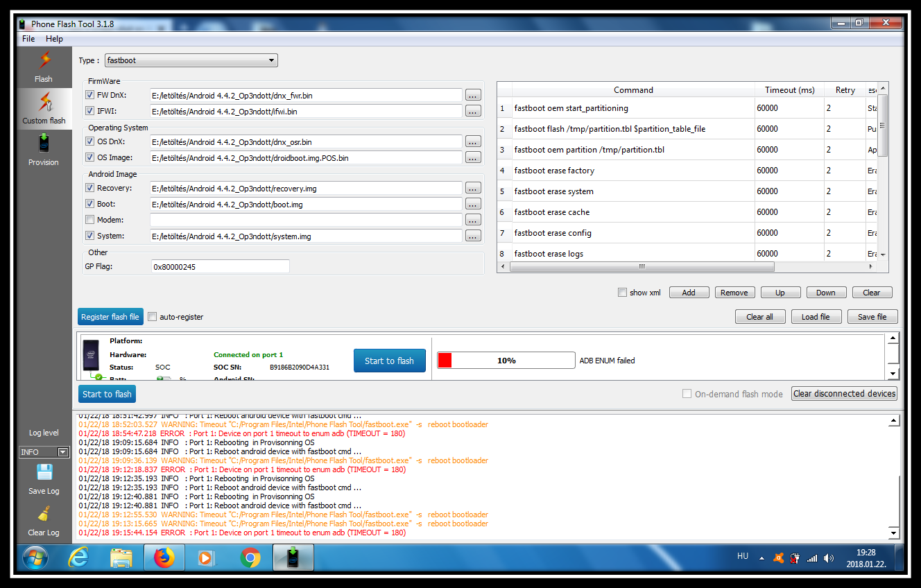Enable the Modem checkbox
Screen dimensions: 921x588
click(89, 220)
